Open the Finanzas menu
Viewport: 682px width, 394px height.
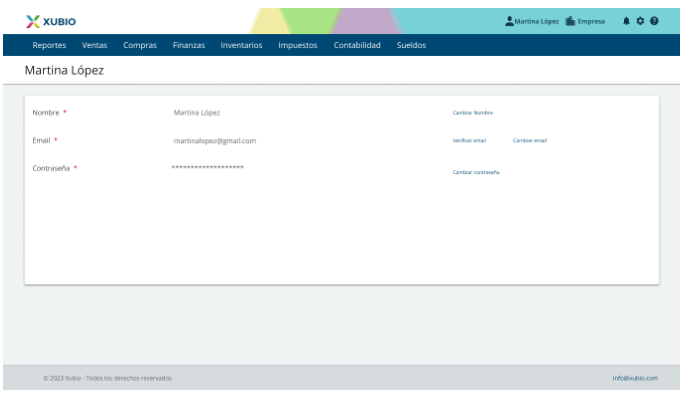click(189, 45)
